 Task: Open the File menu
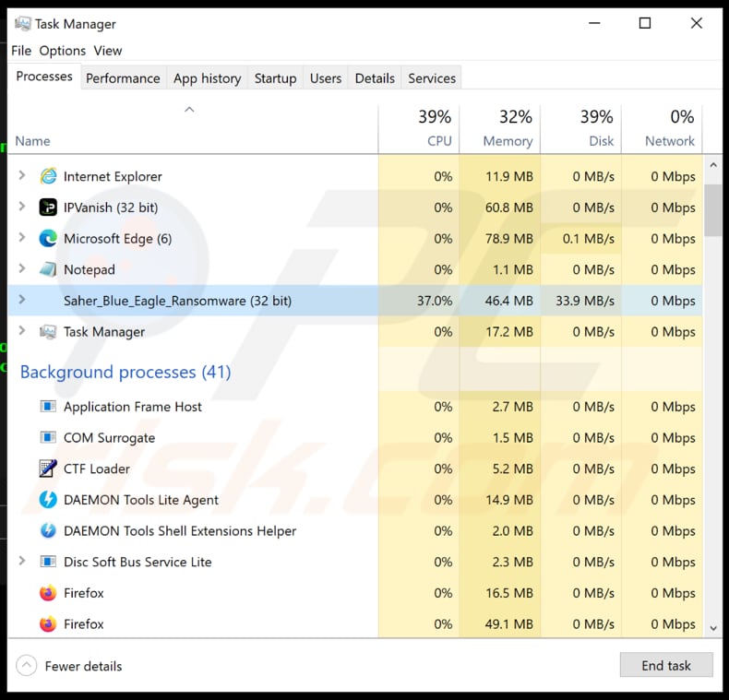[21, 50]
